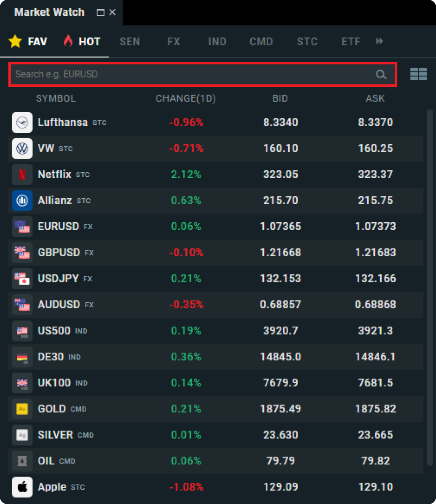Switch to the STC tab
The width and height of the screenshot is (436, 504).
click(307, 42)
